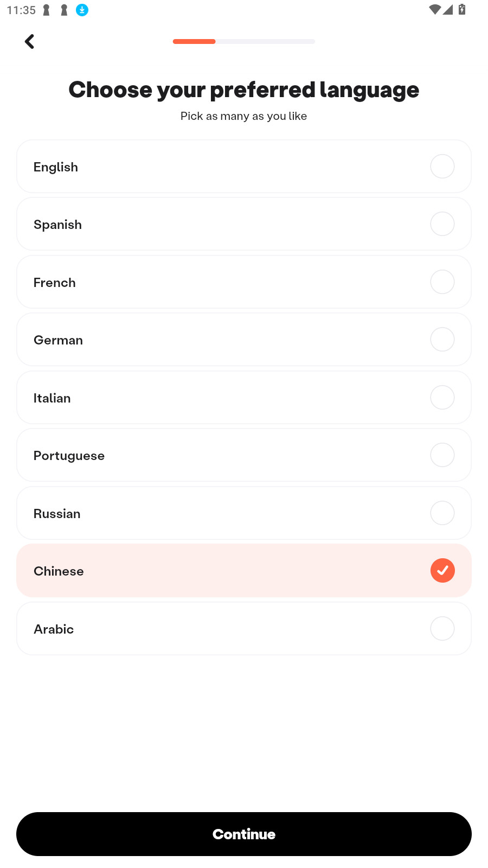The image size is (488, 868).
Task: Enable the Portuguese checkbox
Action: (442, 455)
